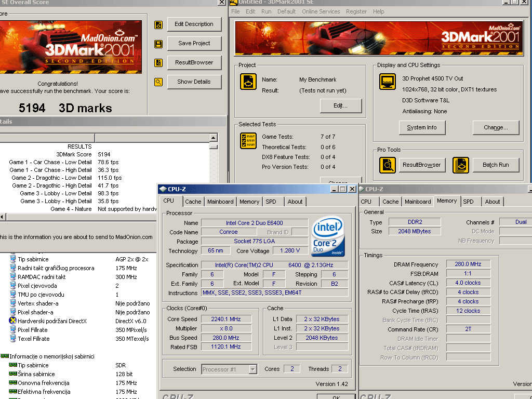
Task: Open the Default menu in 3DMark2001
Action: point(287,11)
